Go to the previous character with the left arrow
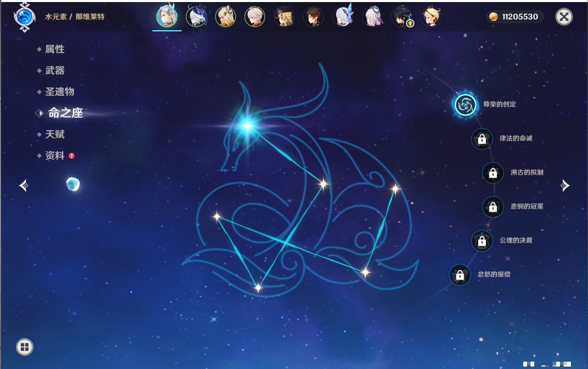The width and height of the screenshot is (588, 369). [x=24, y=186]
